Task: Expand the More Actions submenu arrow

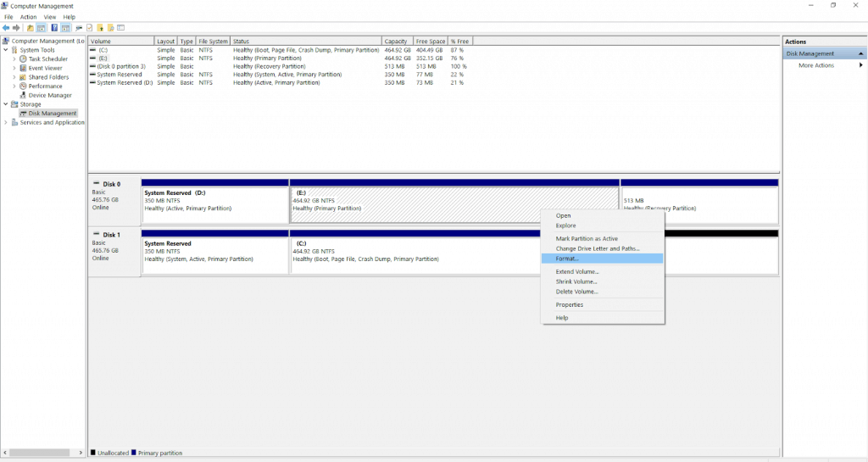Action: point(861,65)
